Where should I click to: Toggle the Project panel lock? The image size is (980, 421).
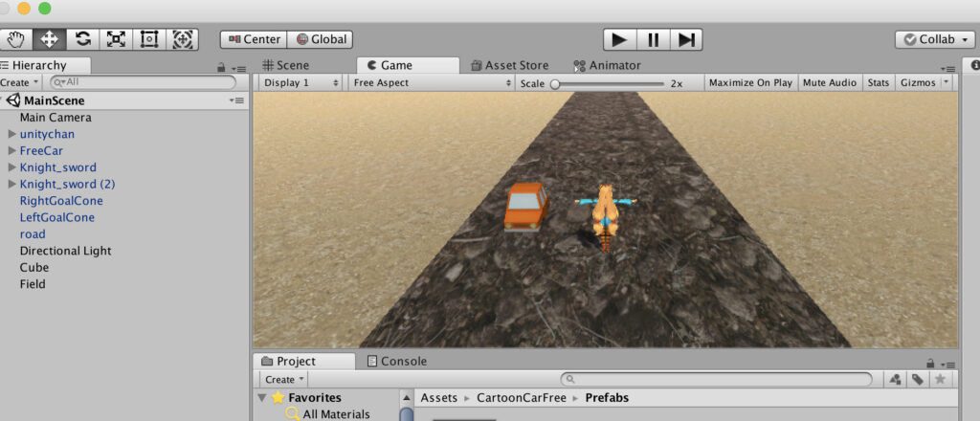pyautogui.click(x=930, y=364)
